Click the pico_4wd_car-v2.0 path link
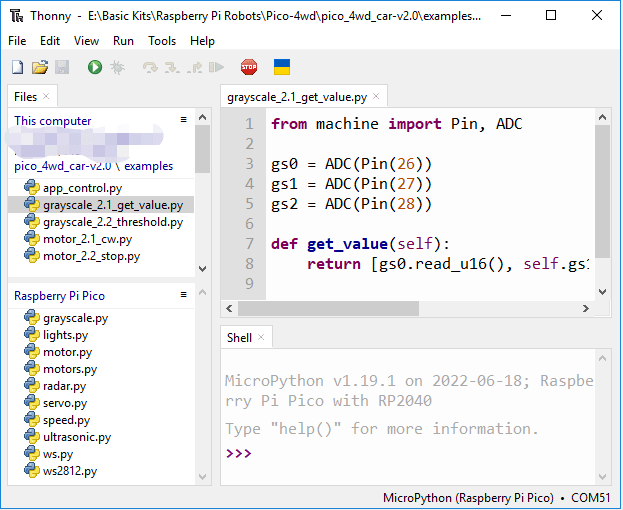623x510 pixels. (63, 166)
